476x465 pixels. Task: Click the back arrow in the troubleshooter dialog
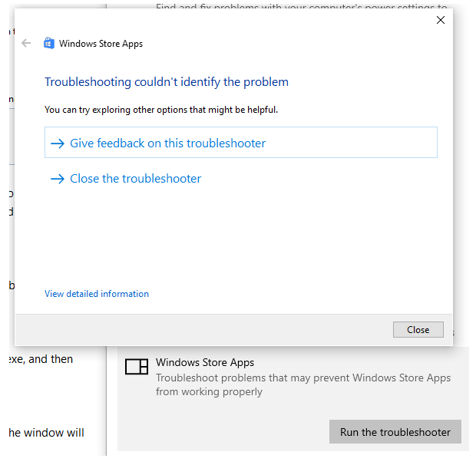click(27, 44)
